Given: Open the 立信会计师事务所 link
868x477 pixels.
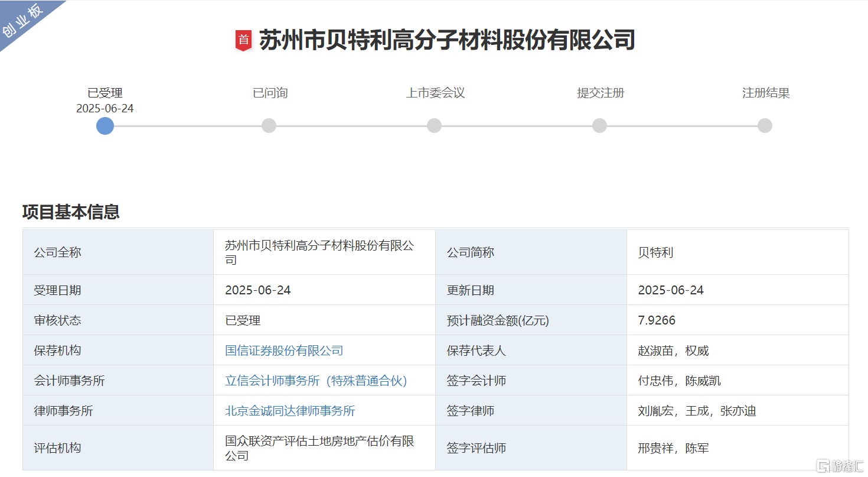Looking at the screenshot, I should coord(316,381).
